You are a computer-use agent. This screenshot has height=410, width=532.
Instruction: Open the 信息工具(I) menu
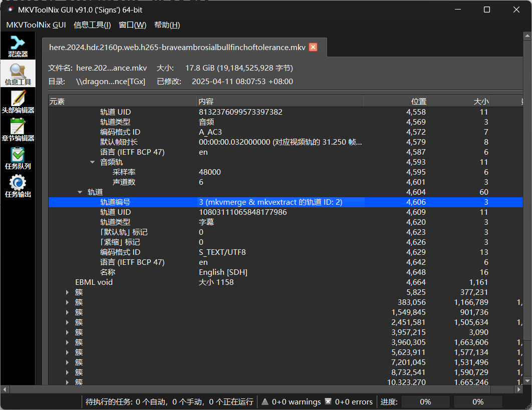[x=92, y=25]
